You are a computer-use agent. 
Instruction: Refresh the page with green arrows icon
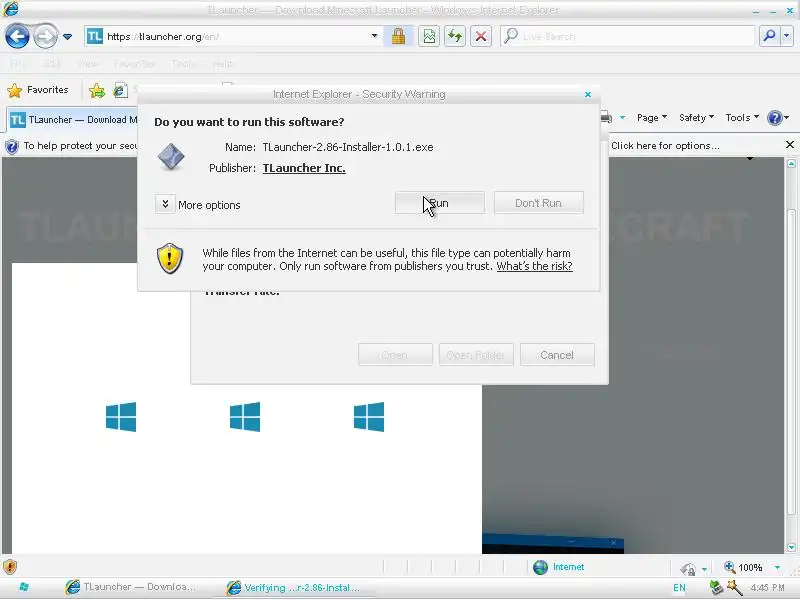click(x=455, y=36)
